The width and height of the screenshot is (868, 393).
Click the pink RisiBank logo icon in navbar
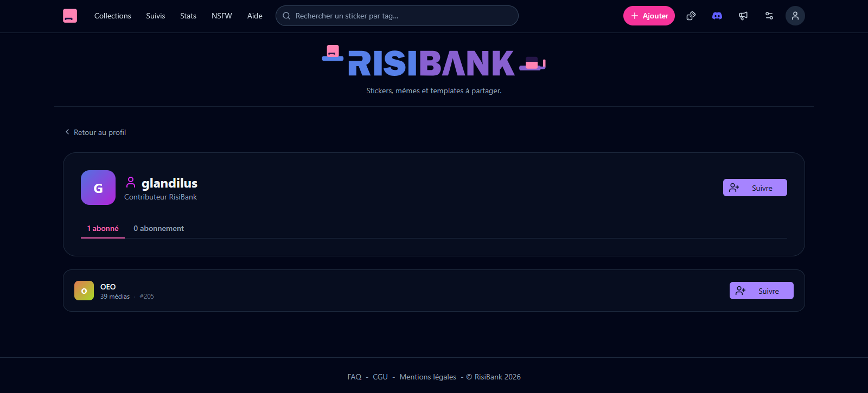pyautogui.click(x=70, y=16)
